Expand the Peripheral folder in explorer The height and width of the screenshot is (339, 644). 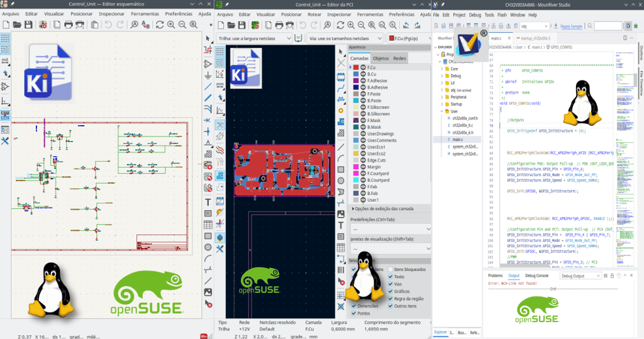point(442,97)
